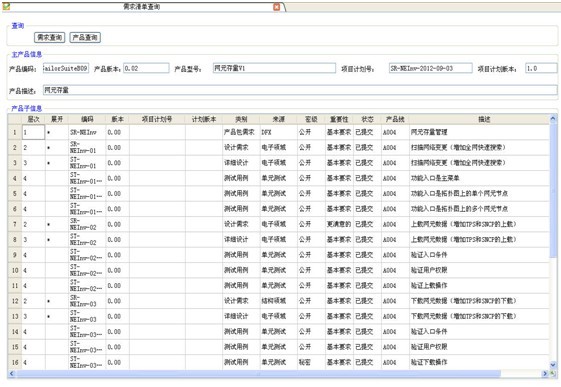Click the 编码 column header

pos(87,119)
